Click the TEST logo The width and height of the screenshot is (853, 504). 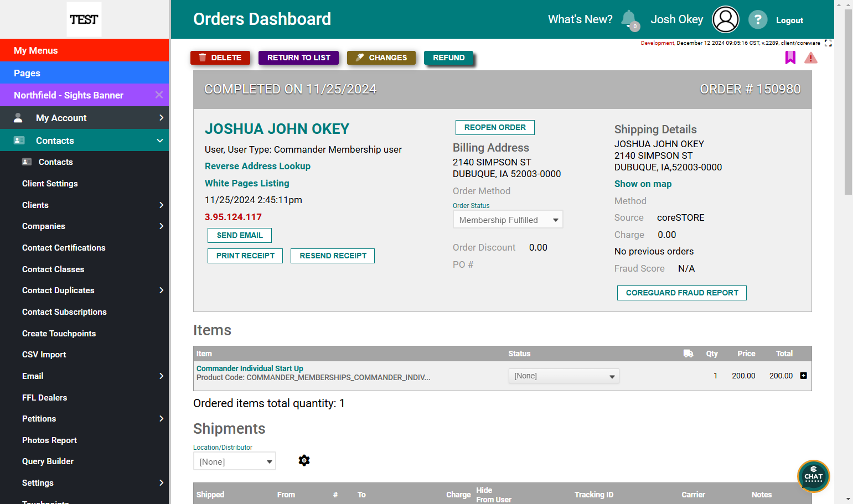[84, 19]
